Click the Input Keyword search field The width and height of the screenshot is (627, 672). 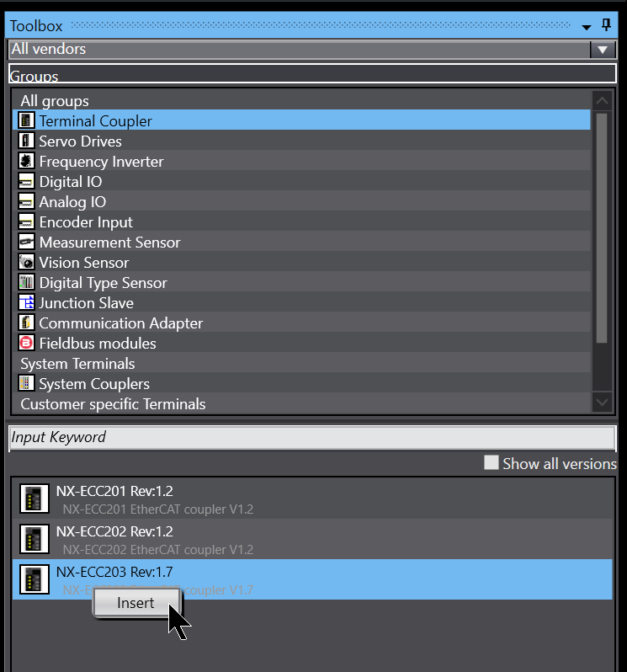point(312,438)
